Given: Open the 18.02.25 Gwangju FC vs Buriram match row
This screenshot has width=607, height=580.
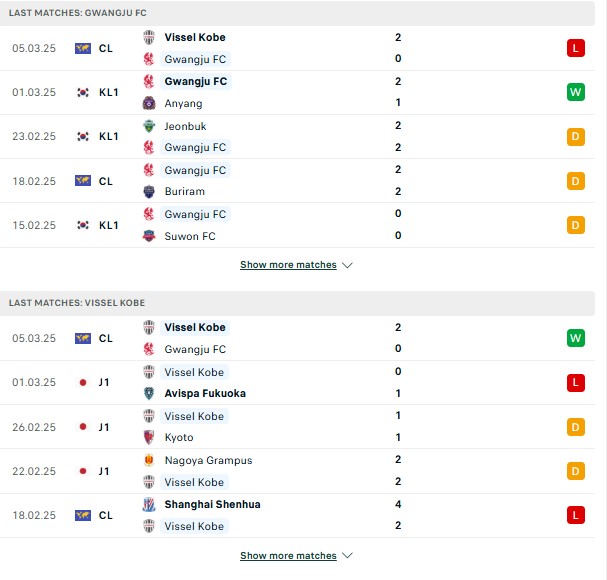Looking at the screenshot, I should [x=297, y=181].
